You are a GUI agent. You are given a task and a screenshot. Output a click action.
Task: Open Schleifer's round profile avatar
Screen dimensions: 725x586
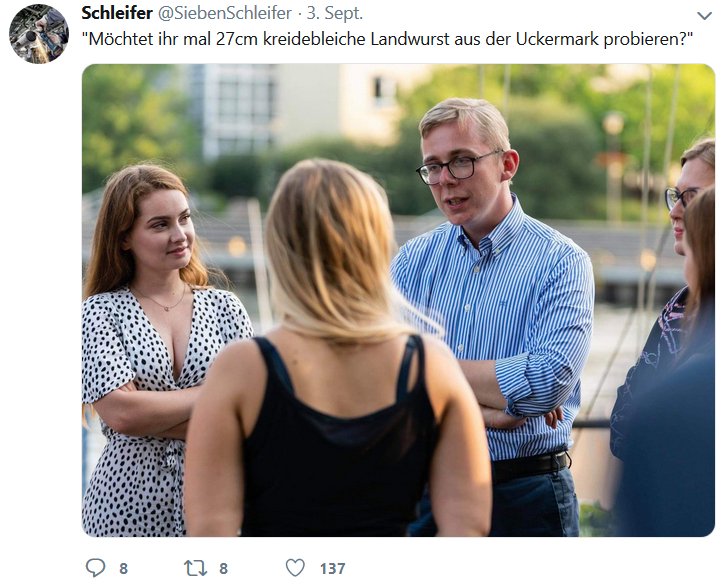click(x=39, y=34)
